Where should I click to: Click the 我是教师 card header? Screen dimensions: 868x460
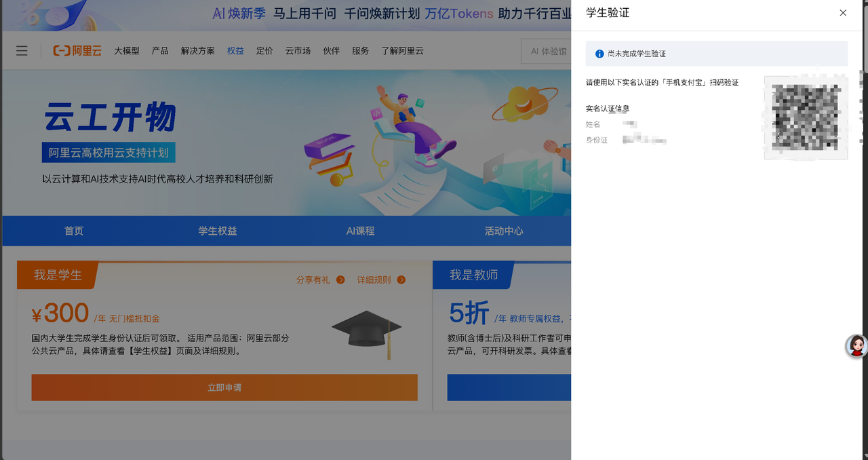coord(473,275)
